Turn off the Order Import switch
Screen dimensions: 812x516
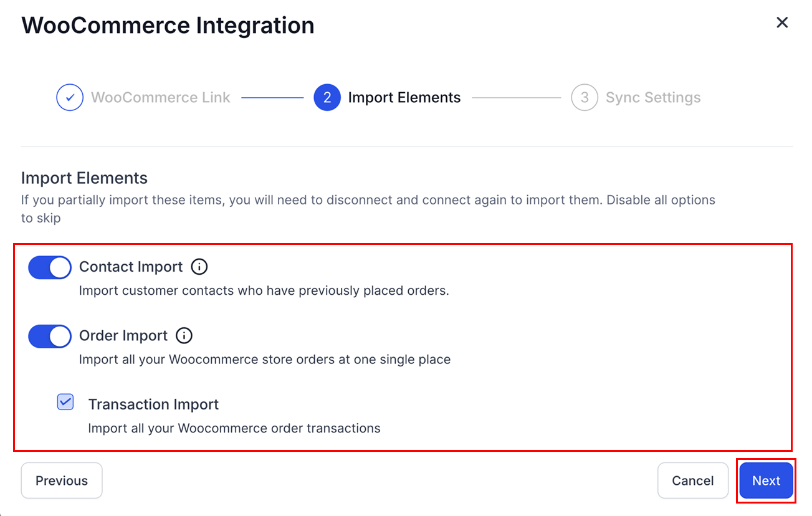[x=50, y=336]
